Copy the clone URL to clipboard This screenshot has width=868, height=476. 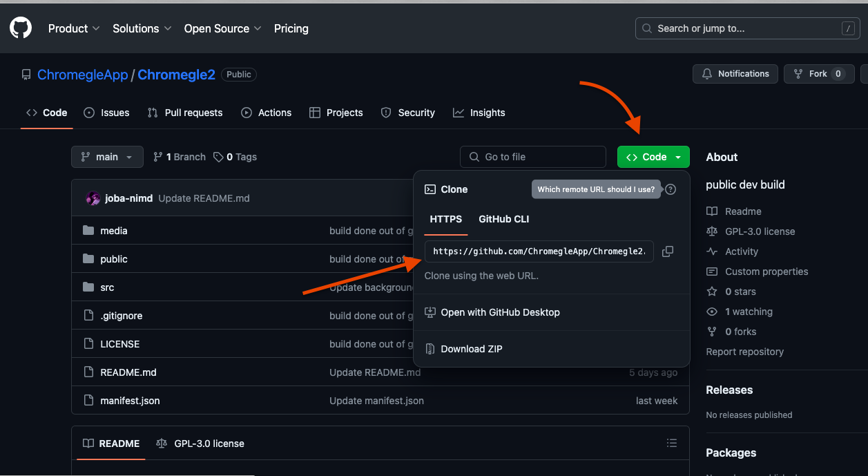click(668, 251)
